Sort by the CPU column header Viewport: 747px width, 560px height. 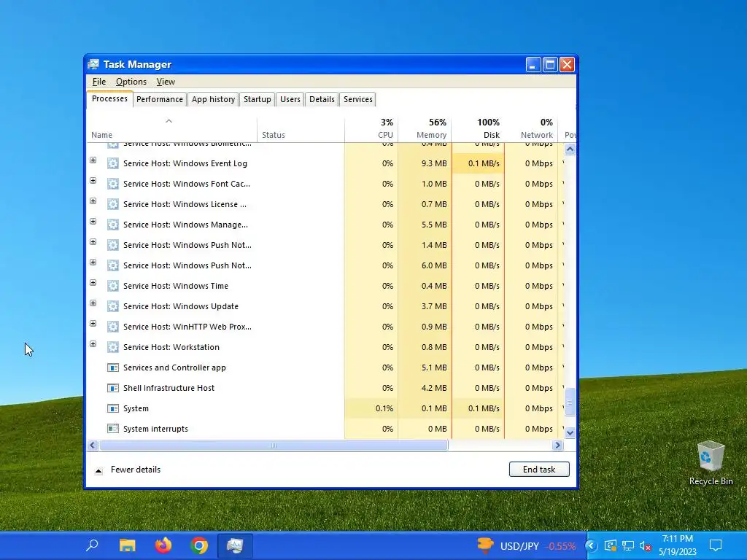click(371, 128)
